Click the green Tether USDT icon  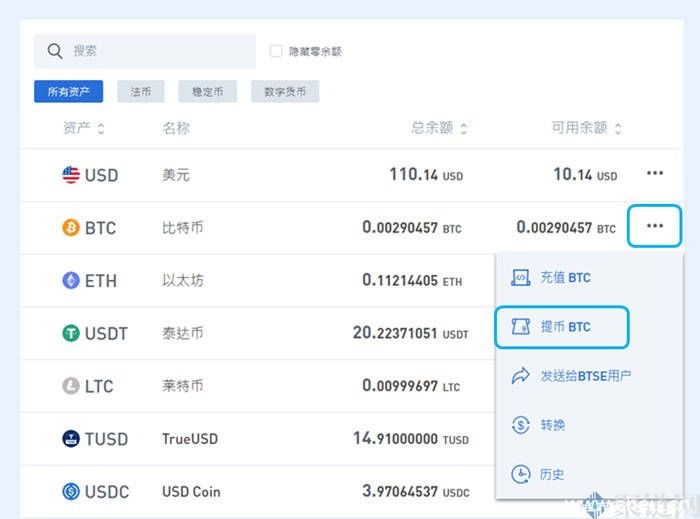pos(71,334)
